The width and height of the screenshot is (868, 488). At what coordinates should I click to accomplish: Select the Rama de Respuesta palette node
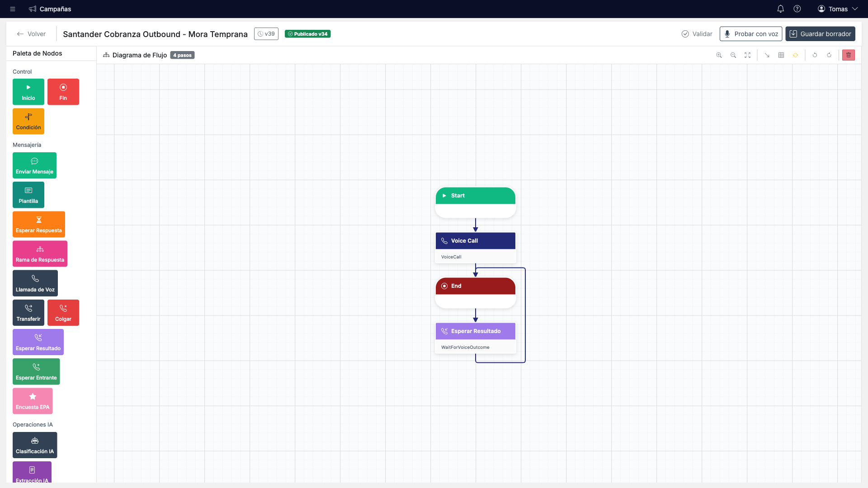40,253
